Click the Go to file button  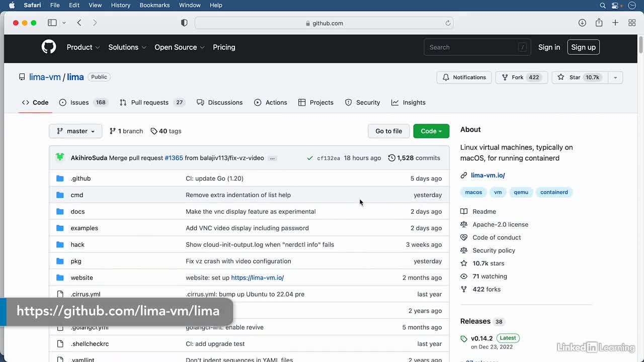388,131
